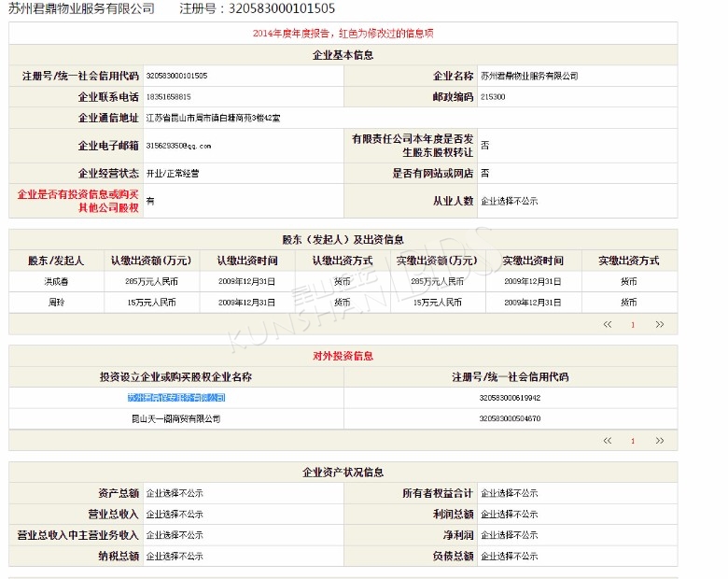Open the highlighted 苏州君鼎保安服务有限公司 link
728x579 pixels.
[x=176, y=398]
